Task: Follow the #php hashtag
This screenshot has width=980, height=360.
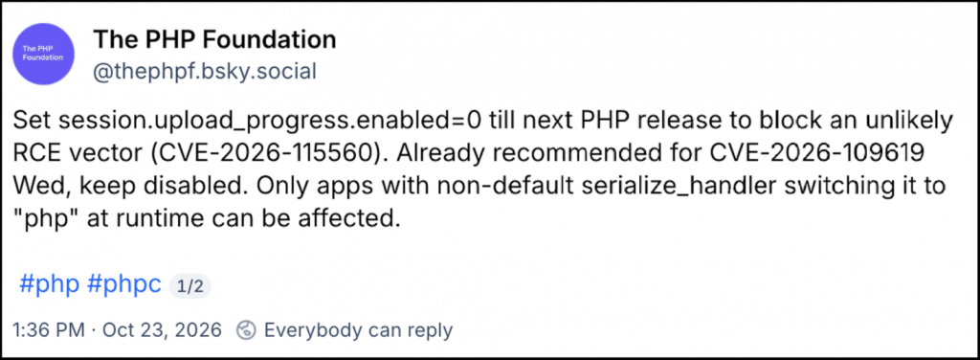Action: click(49, 284)
